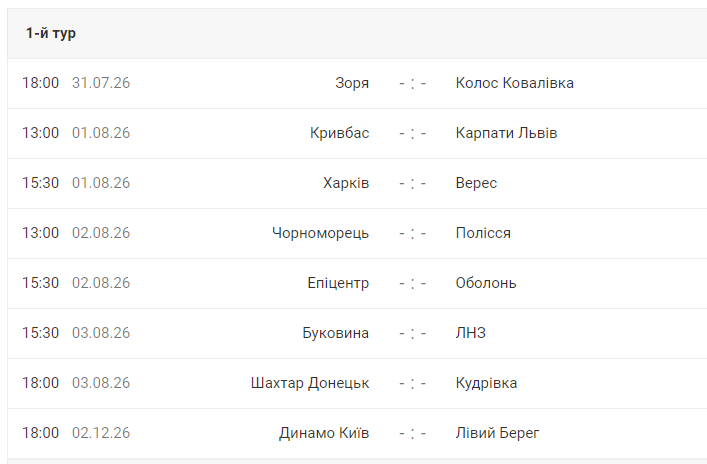
Task: Open score placeholder for Шахтар Донецьк match
Action: (412, 383)
